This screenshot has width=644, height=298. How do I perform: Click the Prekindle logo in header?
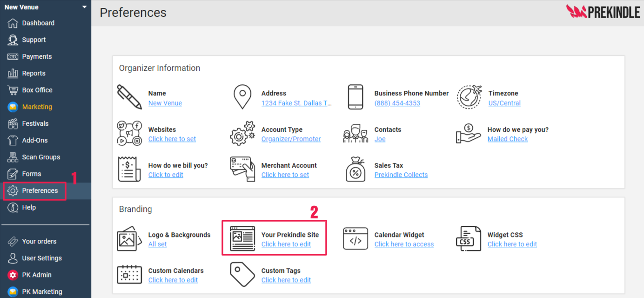point(603,12)
